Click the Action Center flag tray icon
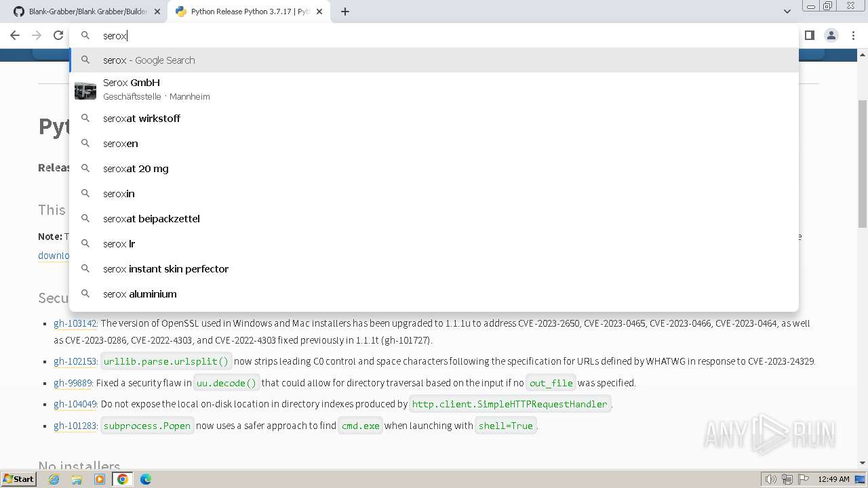The height and width of the screenshot is (488, 868). pos(803,479)
